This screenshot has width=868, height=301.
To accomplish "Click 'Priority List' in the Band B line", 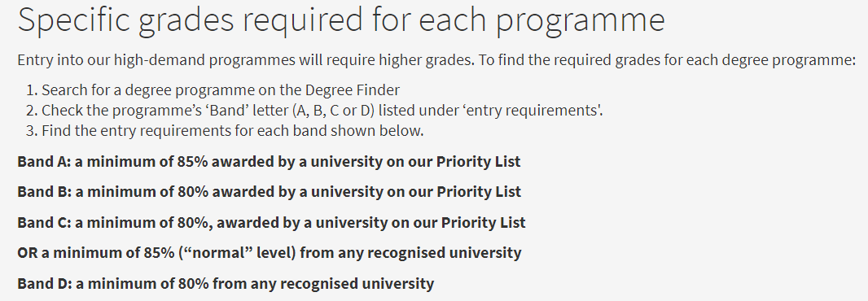I will [x=479, y=191].
